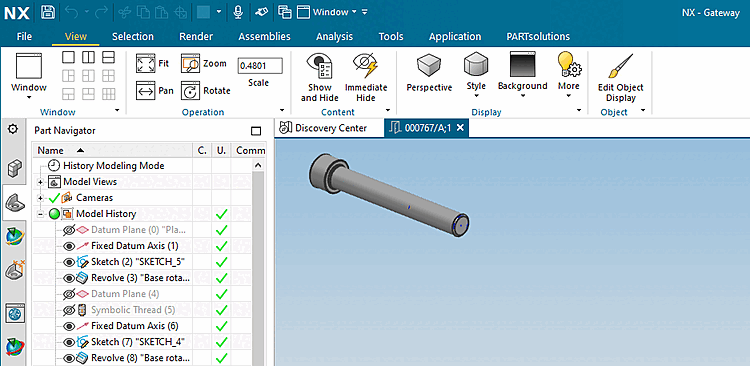Click the Undo arrow icon

pyautogui.click(x=71, y=12)
